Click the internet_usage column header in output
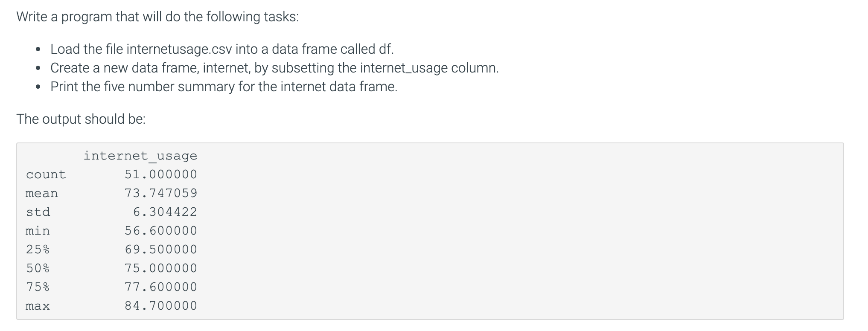 click(x=140, y=156)
